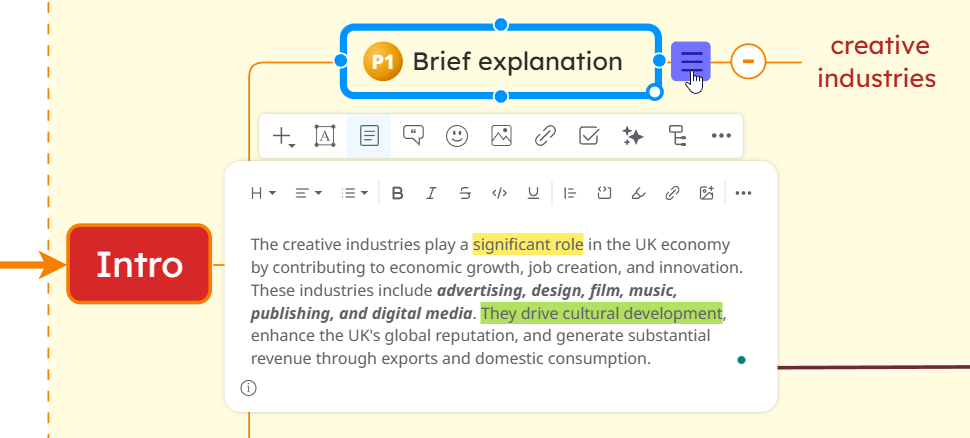Screen dimensions: 970x438
Task: Click the top-center selection handle of the topic
Action: pos(501,25)
